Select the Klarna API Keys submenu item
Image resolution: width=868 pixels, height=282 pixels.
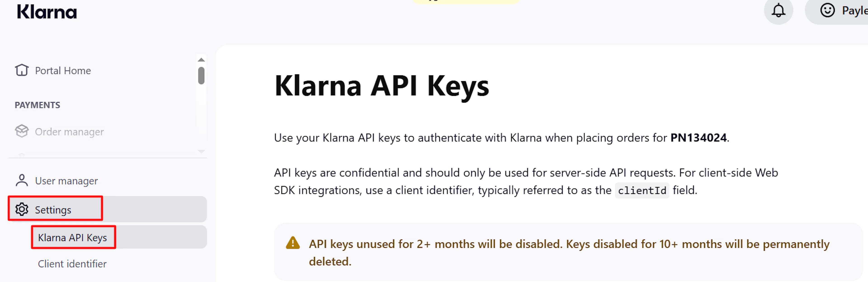click(119, 237)
